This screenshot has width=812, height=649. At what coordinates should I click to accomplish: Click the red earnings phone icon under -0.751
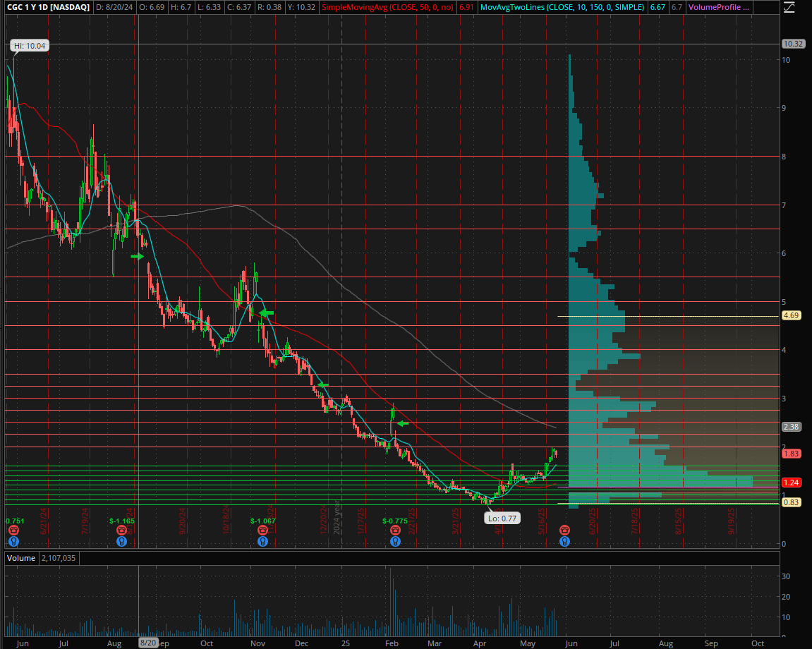coord(14,530)
